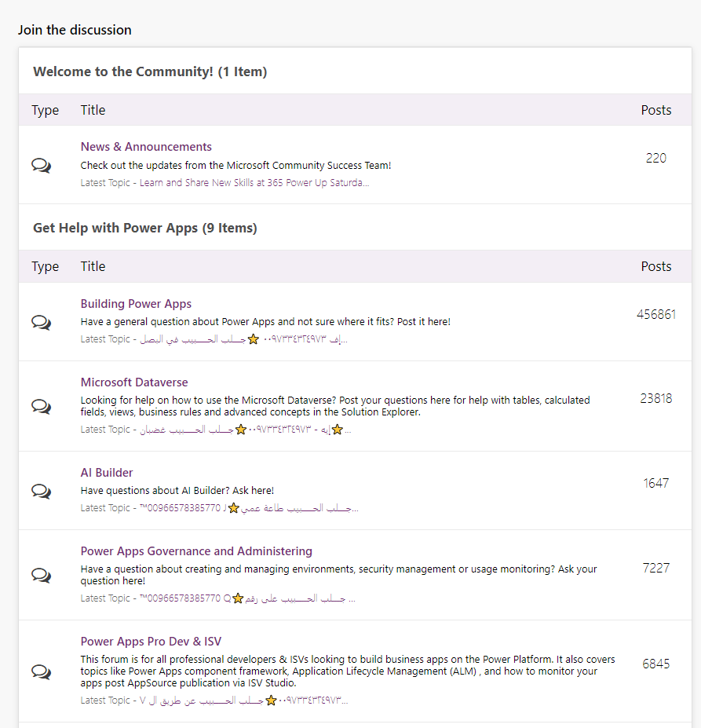This screenshot has height=728, width=701.
Task: Open Power Apps Governance and Administering
Action: (x=196, y=551)
